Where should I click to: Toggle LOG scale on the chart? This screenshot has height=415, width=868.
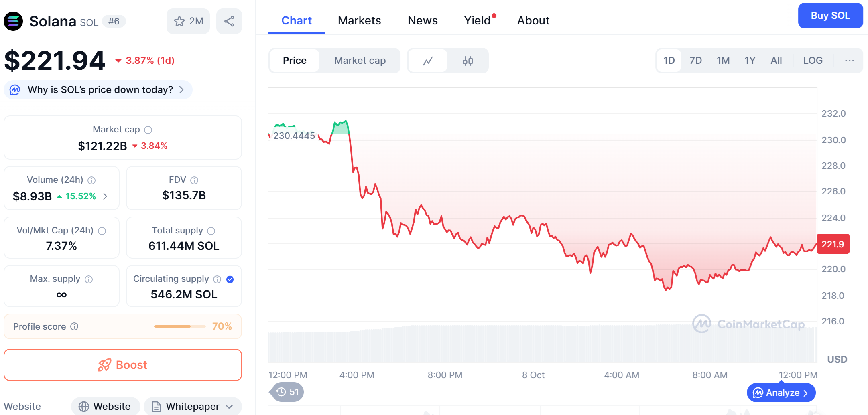pos(813,61)
